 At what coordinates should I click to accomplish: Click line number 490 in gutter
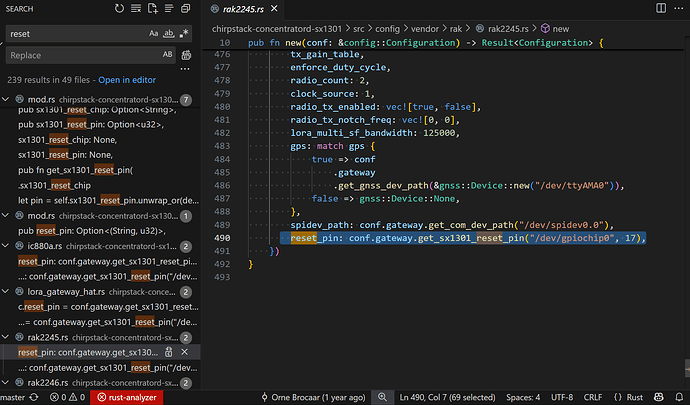222,238
